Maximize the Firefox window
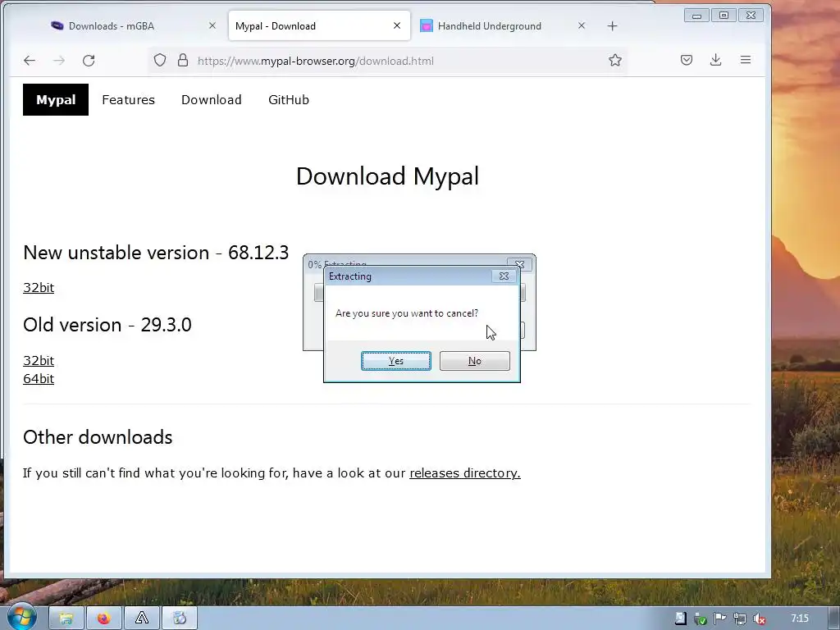840x630 pixels. tap(724, 16)
